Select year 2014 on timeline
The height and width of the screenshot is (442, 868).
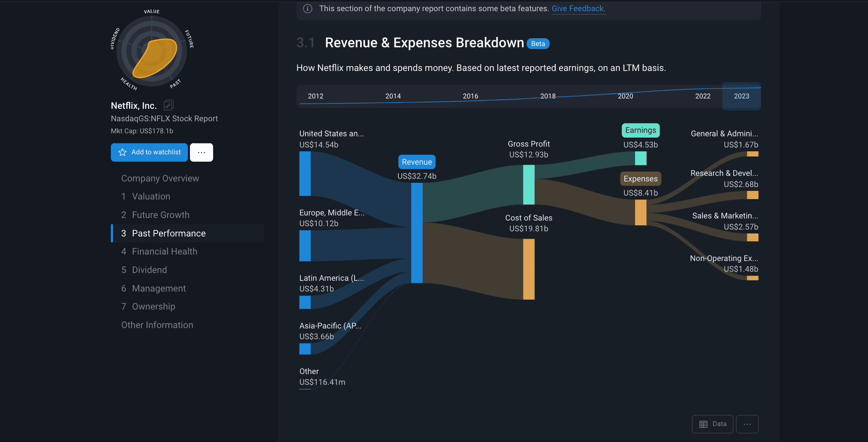(393, 96)
